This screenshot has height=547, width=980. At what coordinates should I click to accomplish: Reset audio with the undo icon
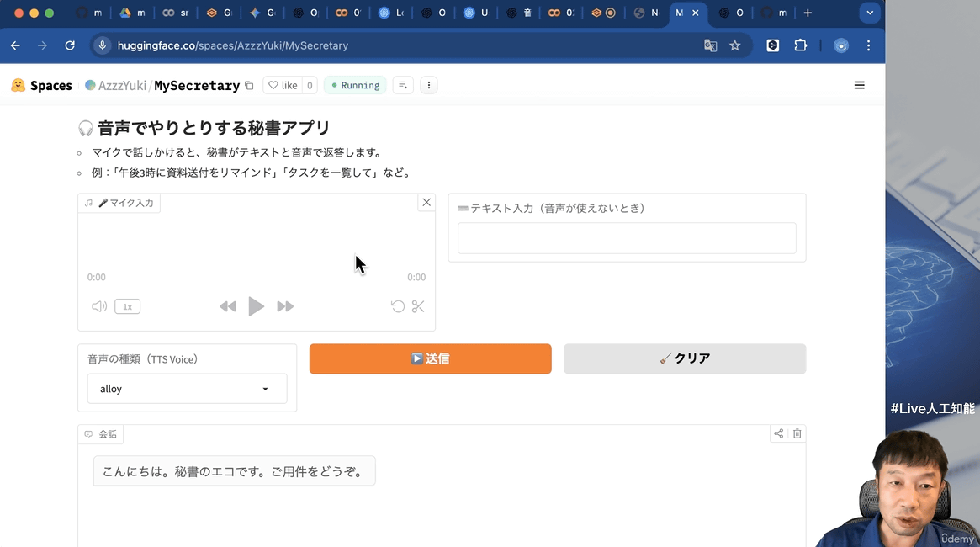(398, 306)
